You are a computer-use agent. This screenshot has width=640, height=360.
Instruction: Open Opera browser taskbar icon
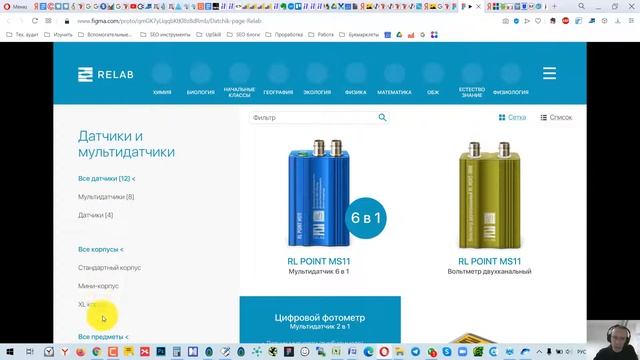(x=384, y=352)
